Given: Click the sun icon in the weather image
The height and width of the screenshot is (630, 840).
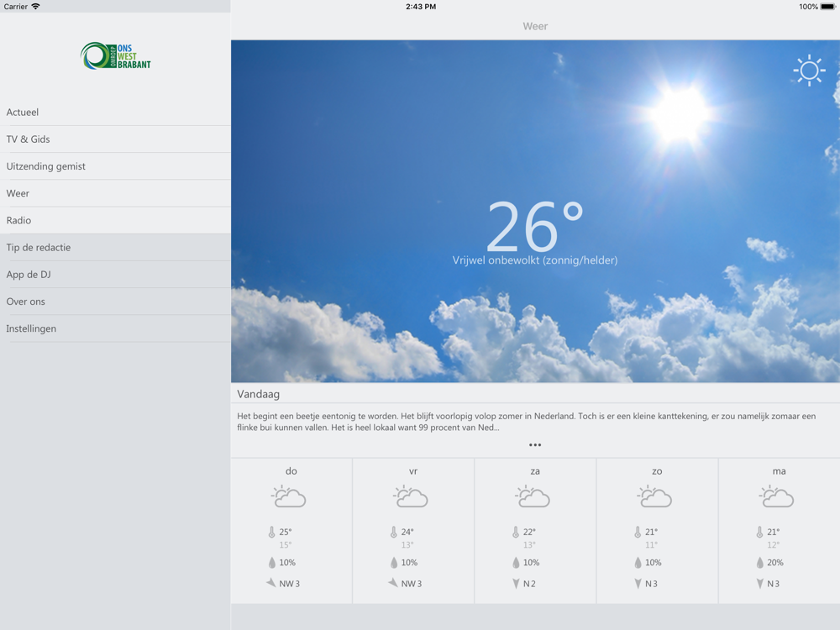Looking at the screenshot, I should click(x=809, y=71).
